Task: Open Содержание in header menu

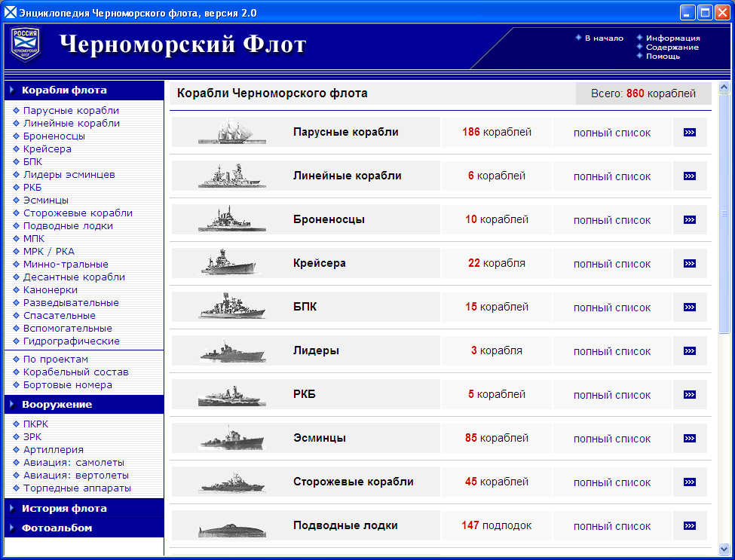Action: [x=672, y=47]
